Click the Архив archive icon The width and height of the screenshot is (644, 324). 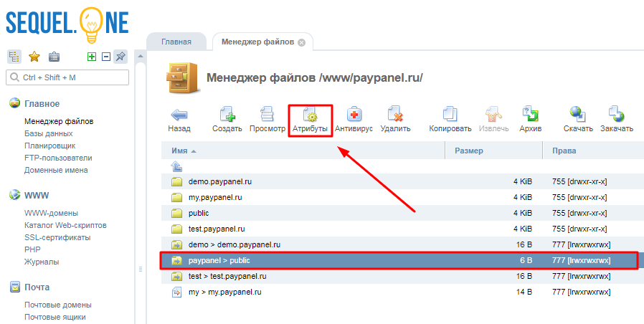[x=530, y=114]
